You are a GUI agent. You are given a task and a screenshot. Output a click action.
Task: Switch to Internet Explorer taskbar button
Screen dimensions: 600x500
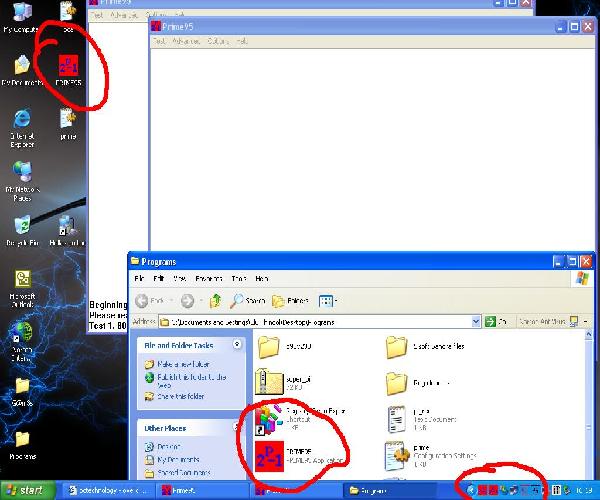109,490
